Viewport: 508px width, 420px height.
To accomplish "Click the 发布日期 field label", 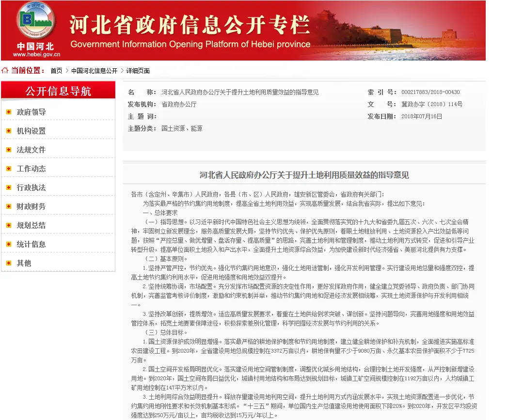I will click(381, 117).
